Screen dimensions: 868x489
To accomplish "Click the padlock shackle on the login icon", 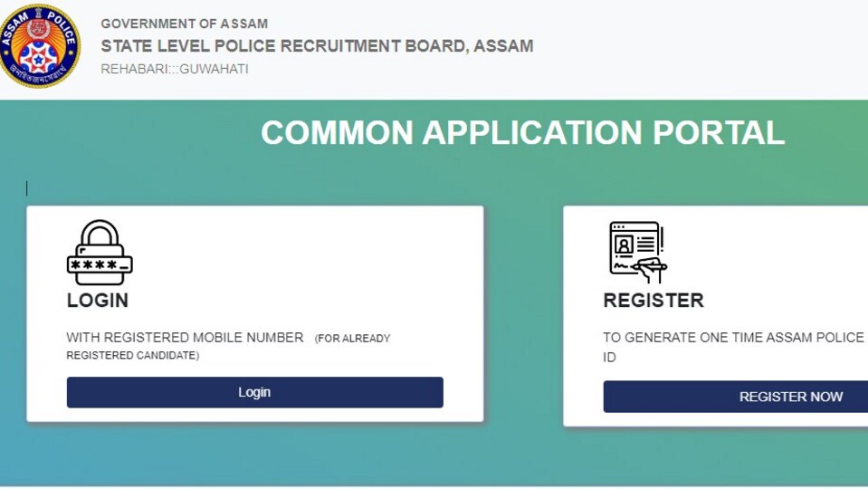I will (x=100, y=236).
